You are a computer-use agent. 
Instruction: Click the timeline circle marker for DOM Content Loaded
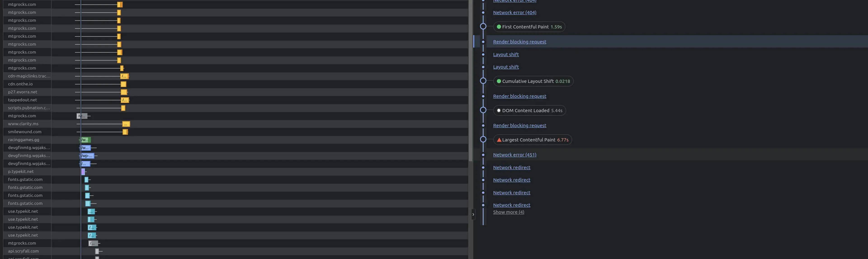pos(483,110)
